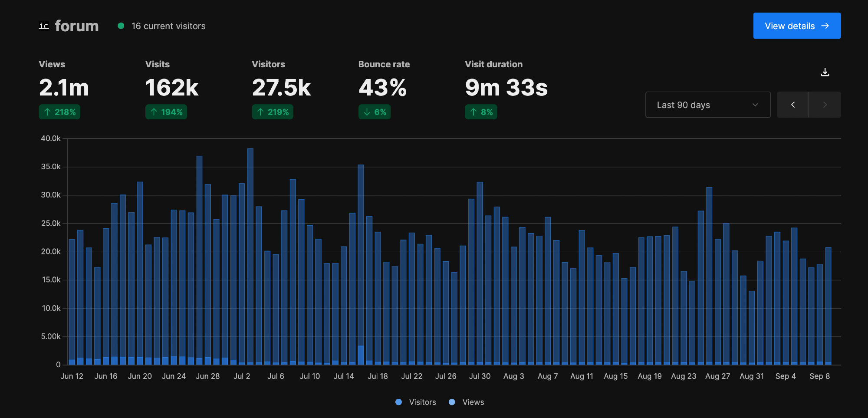Open the forum site title link
This screenshot has width=868, height=418.
pos(77,26)
